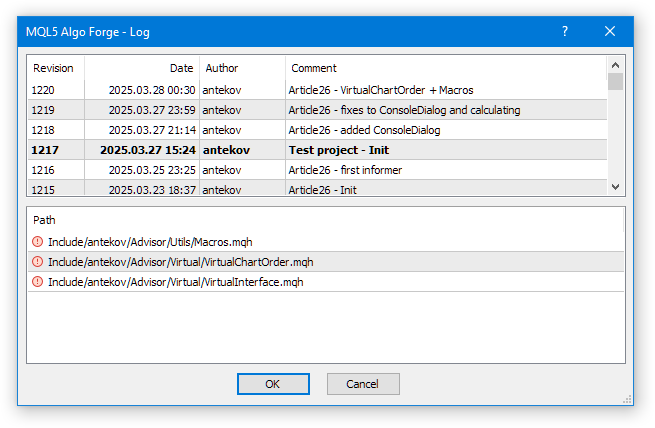This screenshot has height=428, width=655.
Task: Click comment 'Test project - Init'
Action: click(339, 150)
